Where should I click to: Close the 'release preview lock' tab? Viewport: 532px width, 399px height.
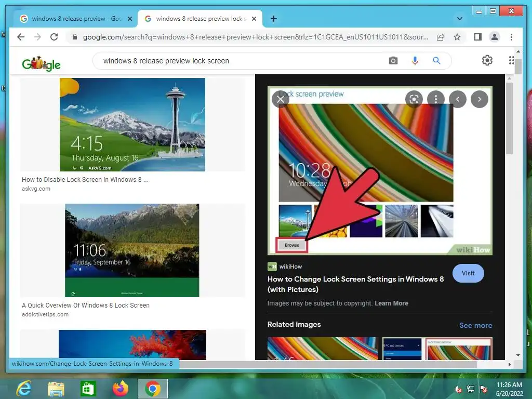click(x=254, y=19)
